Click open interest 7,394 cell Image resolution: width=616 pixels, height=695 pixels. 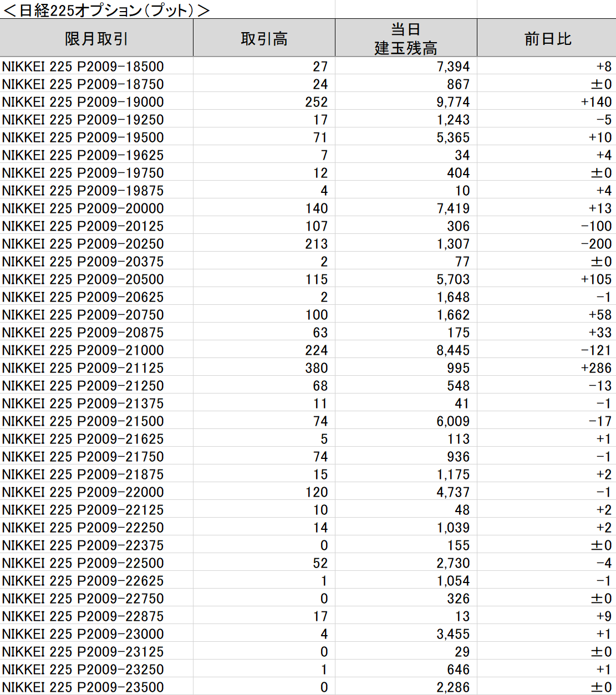pos(406,66)
